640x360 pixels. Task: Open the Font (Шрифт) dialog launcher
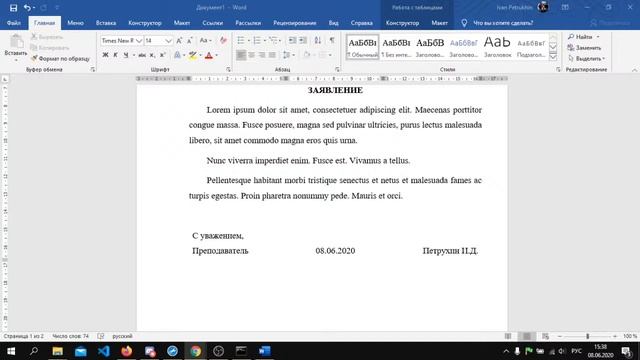[228, 70]
